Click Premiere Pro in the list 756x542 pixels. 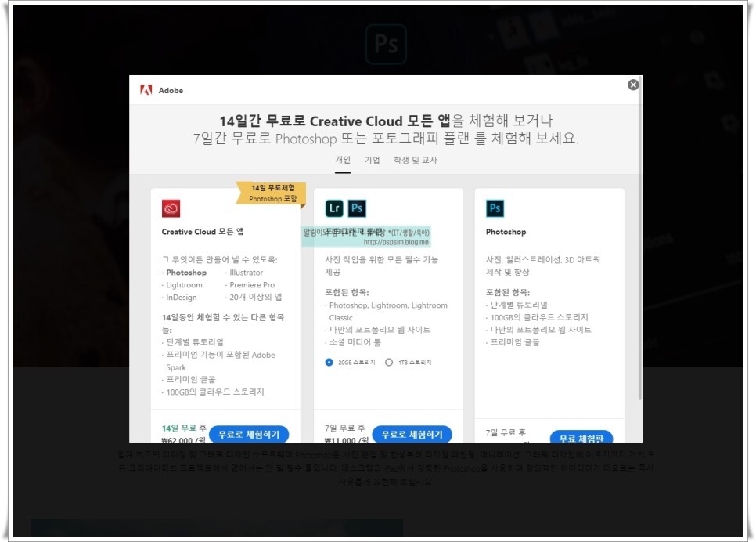[x=252, y=285]
